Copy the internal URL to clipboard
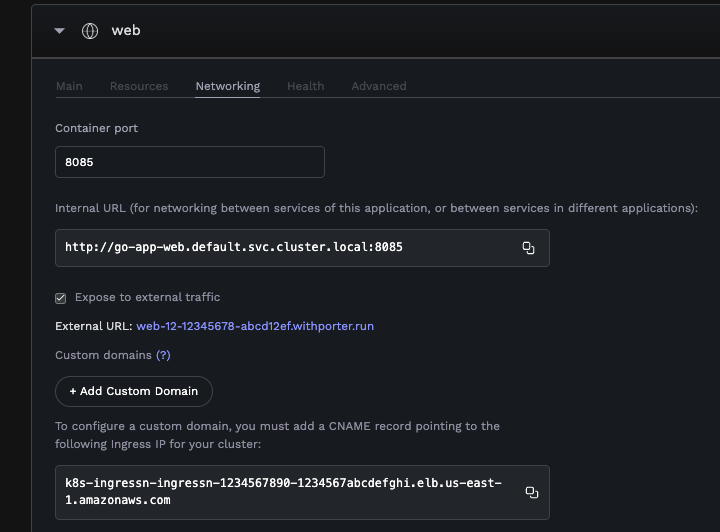The width and height of the screenshot is (720, 532). click(x=528, y=248)
